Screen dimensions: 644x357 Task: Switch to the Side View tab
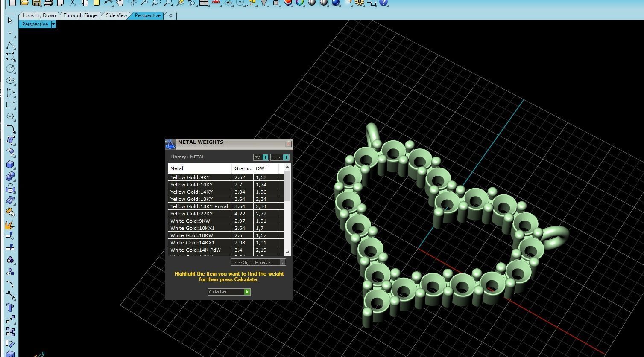tap(116, 15)
